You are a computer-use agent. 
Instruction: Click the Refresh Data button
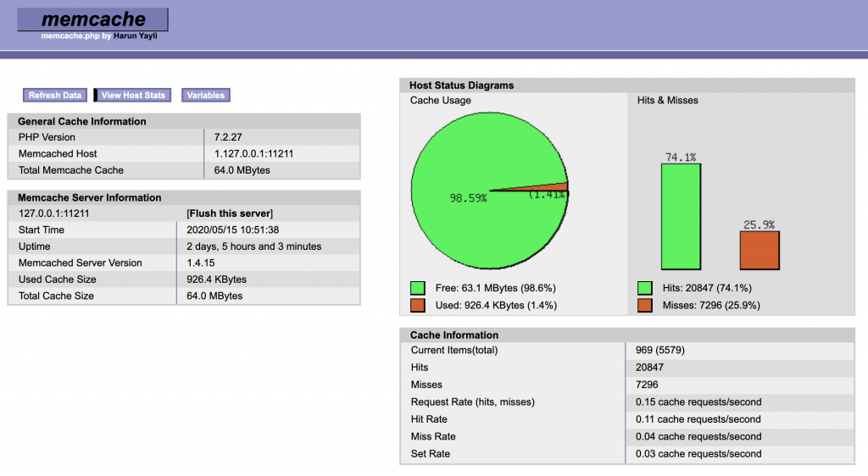click(55, 95)
